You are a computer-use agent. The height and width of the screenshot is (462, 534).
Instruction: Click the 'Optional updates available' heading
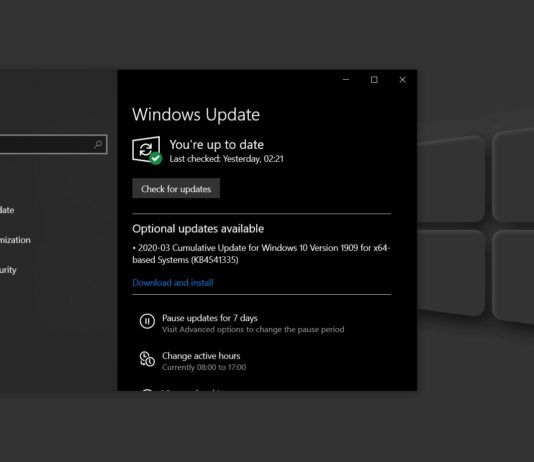[x=198, y=228]
